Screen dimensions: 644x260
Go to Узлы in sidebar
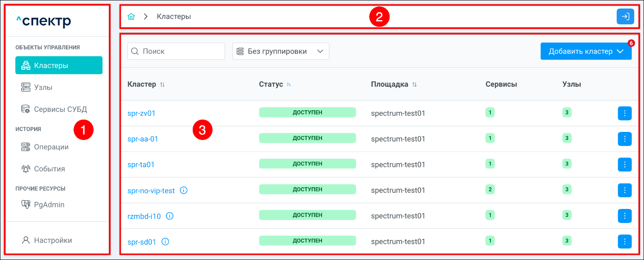43,87
